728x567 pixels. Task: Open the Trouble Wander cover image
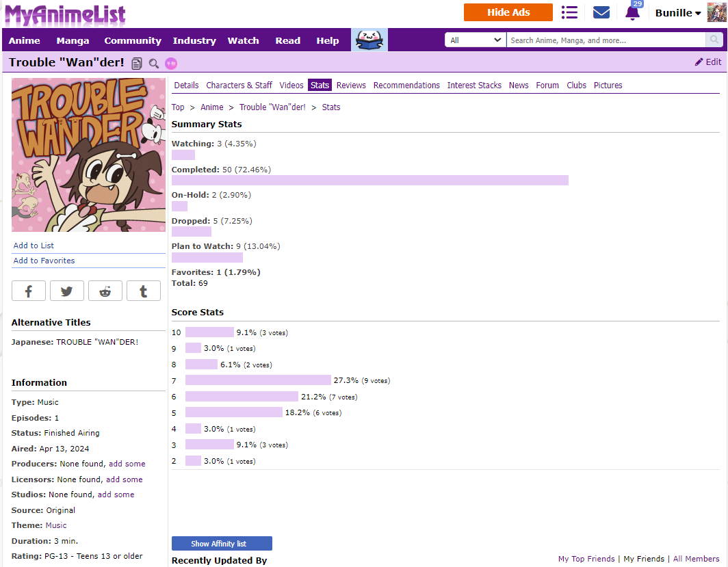point(88,155)
